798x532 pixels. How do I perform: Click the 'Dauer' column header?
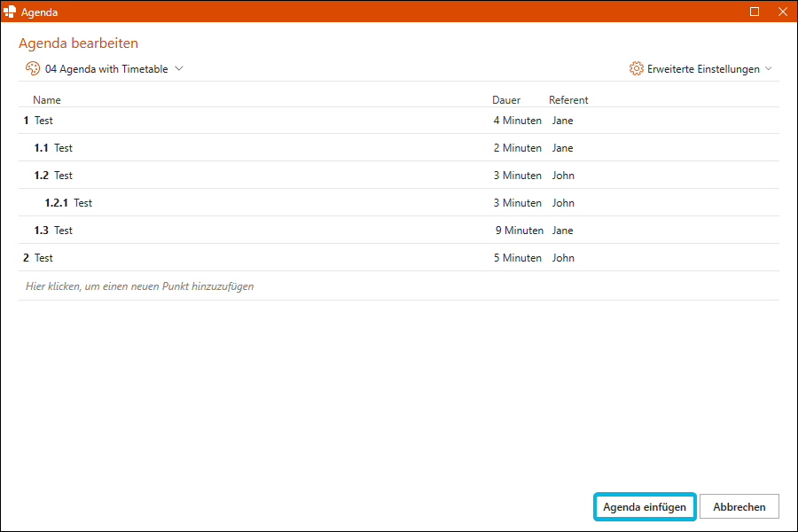[x=506, y=100]
